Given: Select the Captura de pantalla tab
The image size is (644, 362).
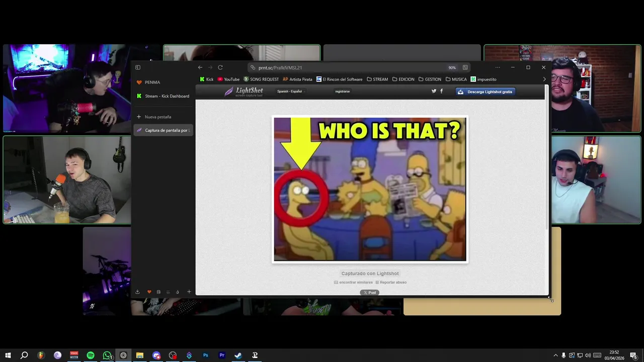Looking at the screenshot, I should click(164, 130).
